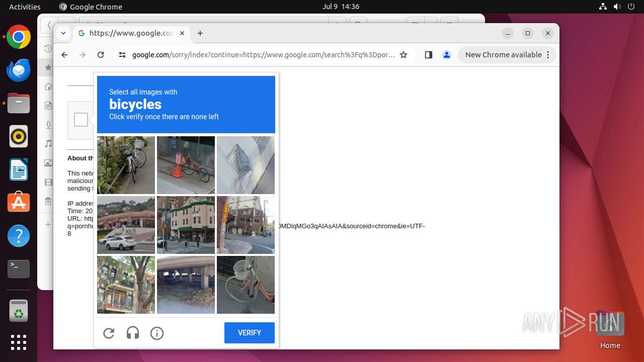Select the tile showing concrete steps
The image size is (644, 362).
pyautogui.click(x=246, y=165)
